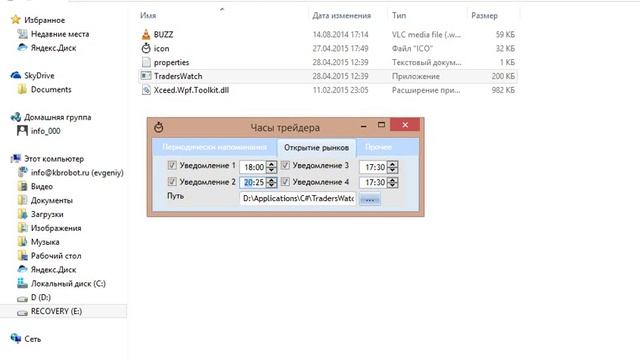This screenshot has width=640, height=360.
Task: Click the size 200 КБ of TradersWatch
Action: pyautogui.click(x=503, y=76)
